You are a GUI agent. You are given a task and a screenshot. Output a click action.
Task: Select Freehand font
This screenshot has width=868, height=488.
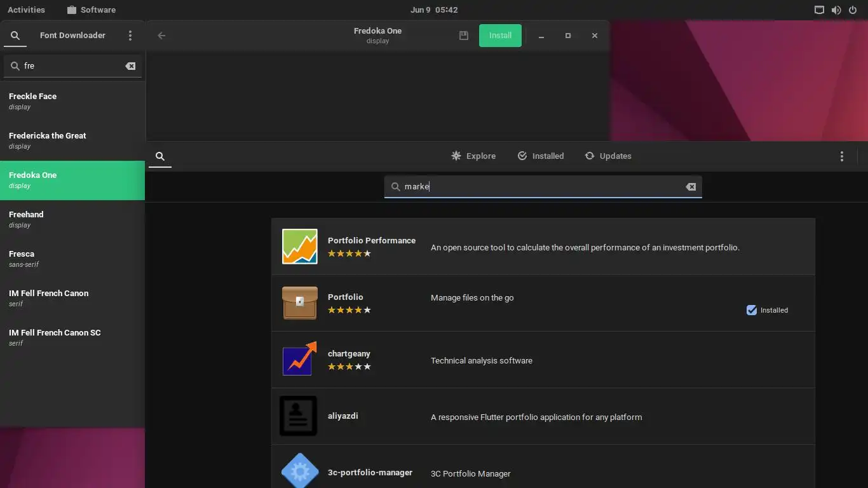point(72,220)
